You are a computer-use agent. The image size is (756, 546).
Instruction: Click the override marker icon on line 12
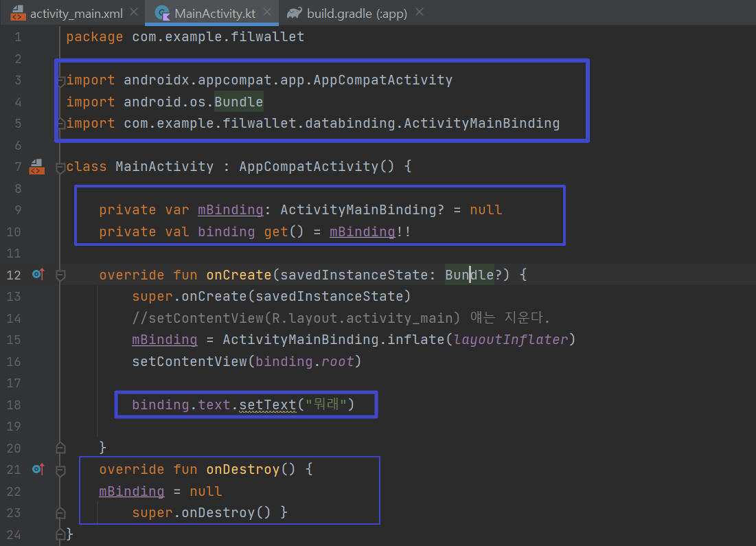tap(38, 275)
